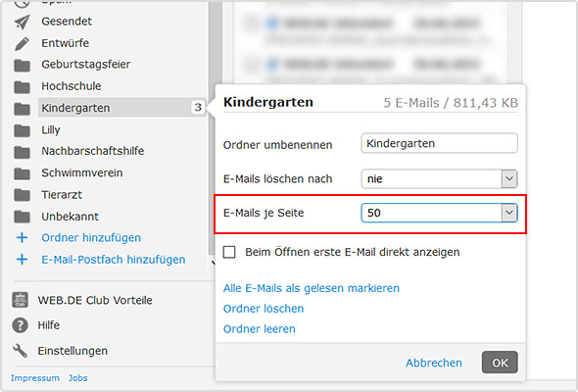Open the Gesendet folder
Viewport: 578px width, 392px height.
(67, 22)
